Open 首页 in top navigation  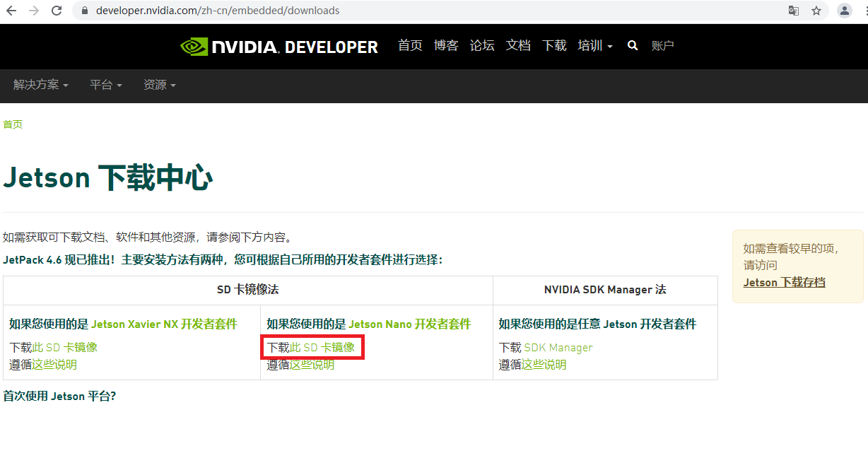pyautogui.click(x=410, y=45)
